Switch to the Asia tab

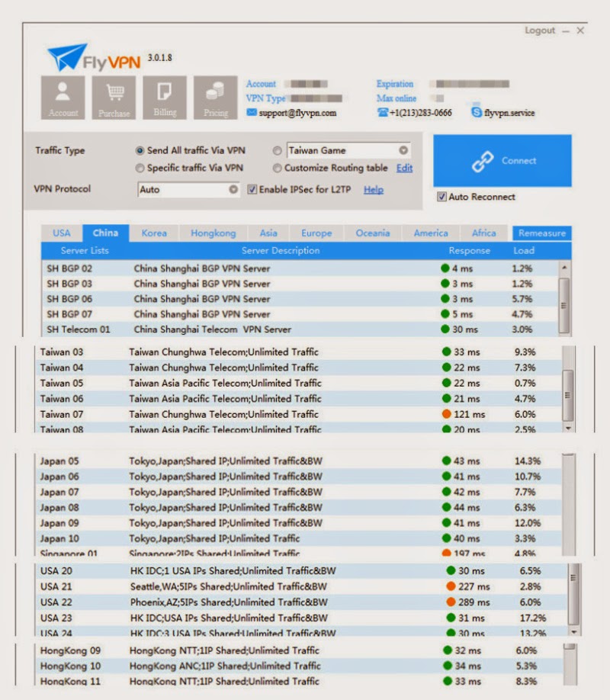coord(268,233)
